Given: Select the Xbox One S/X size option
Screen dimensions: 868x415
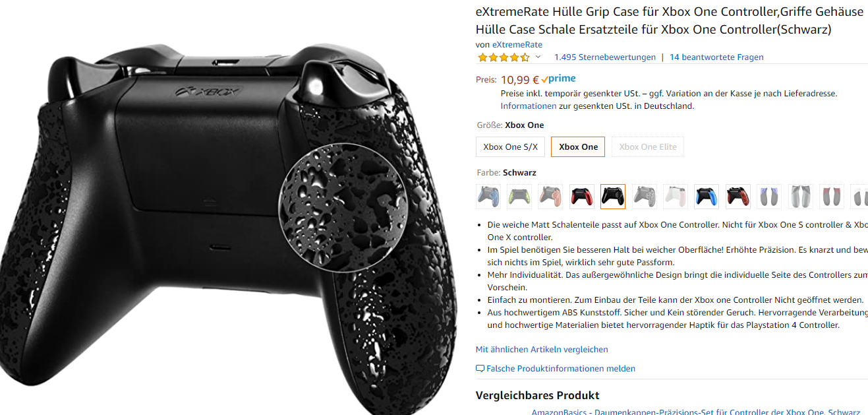Looking at the screenshot, I should point(510,146).
